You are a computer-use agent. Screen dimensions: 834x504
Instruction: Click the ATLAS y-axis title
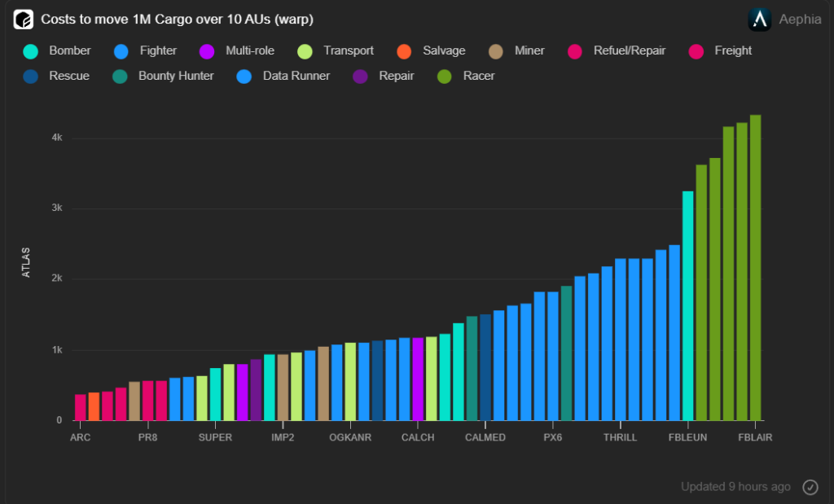(x=26, y=263)
